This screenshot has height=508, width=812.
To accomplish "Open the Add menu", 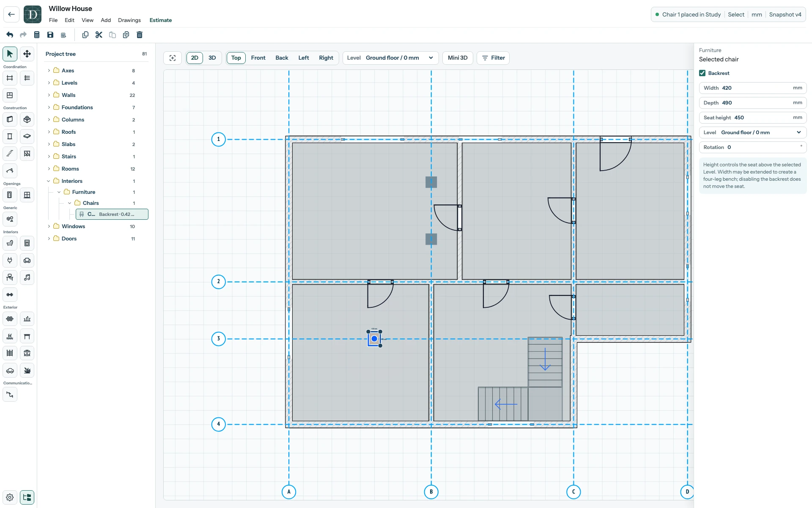I will coord(106,20).
